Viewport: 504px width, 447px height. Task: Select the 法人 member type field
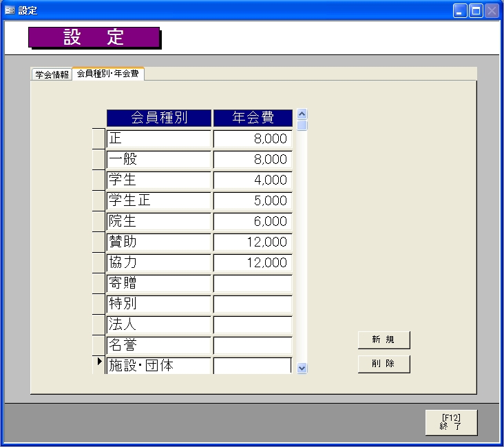click(x=159, y=324)
